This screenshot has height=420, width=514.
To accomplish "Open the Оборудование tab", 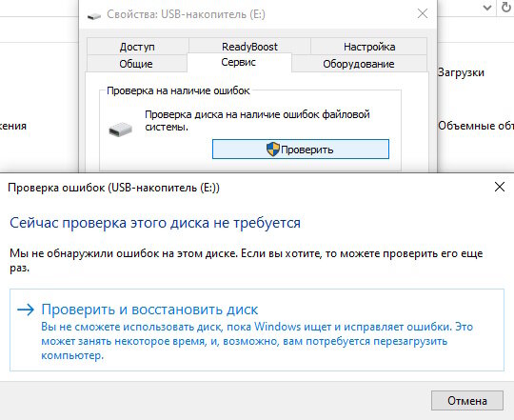I will point(359,64).
